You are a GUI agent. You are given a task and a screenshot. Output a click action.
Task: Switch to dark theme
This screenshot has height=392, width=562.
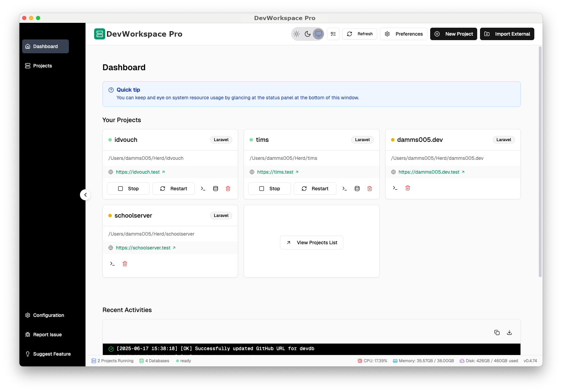point(308,34)
